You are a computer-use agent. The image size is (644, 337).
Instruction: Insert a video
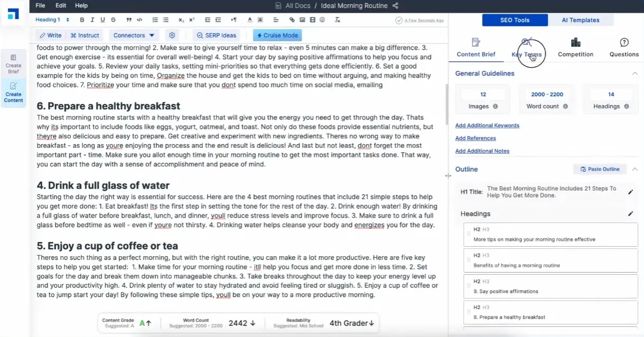click(x=312, y=20)
